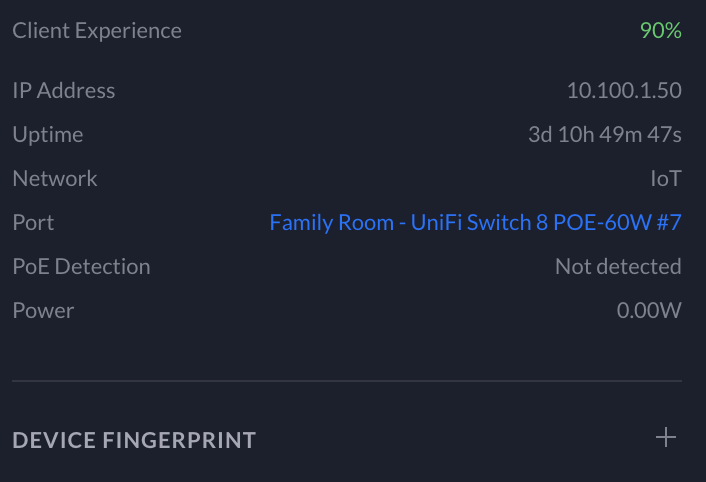Select the IP Address field label
Image resolution: width=706 pixels, height=482 pixels.
[64, 90]
